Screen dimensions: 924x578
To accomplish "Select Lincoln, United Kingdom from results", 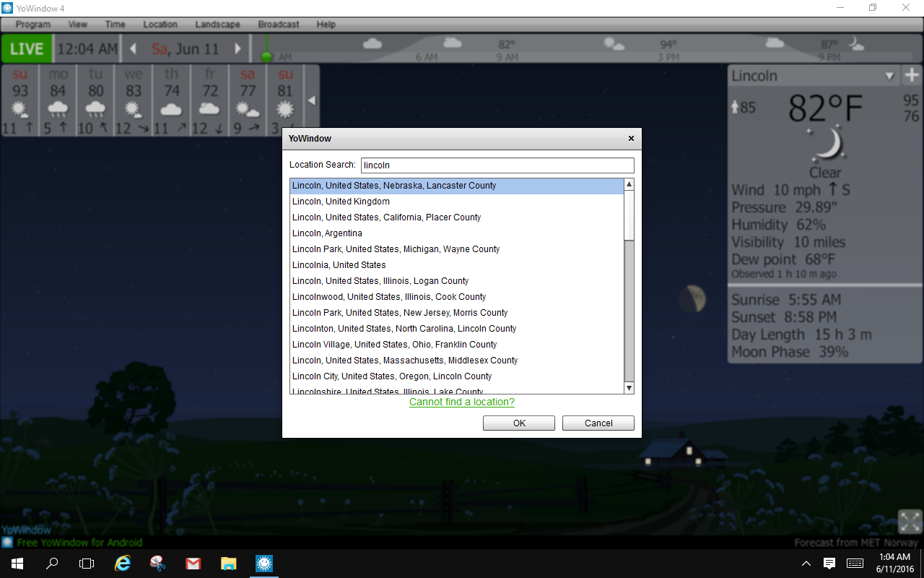I will [x=341, y=202].
